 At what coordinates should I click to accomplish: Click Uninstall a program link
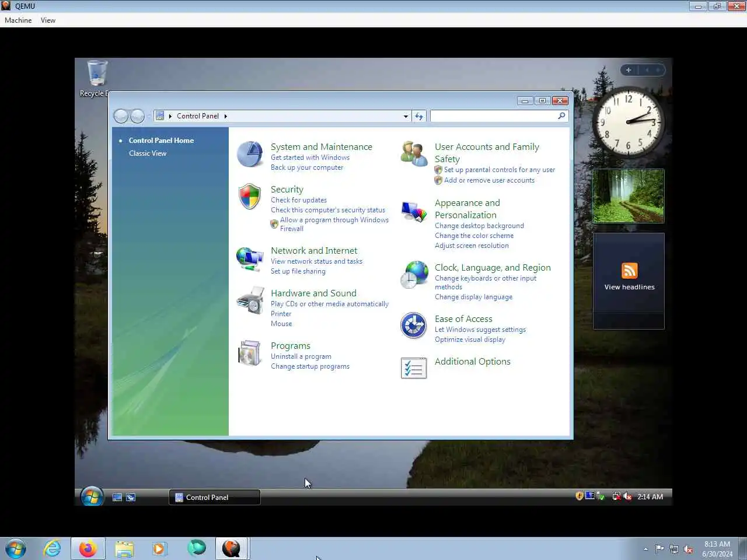[x=301, y=356]
